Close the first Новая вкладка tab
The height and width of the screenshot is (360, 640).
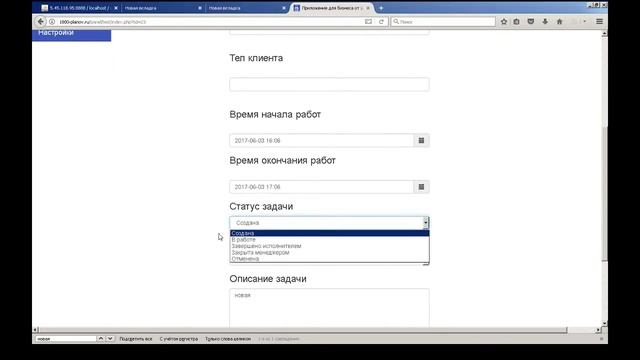pyautogui.click(x=200, y=8)
